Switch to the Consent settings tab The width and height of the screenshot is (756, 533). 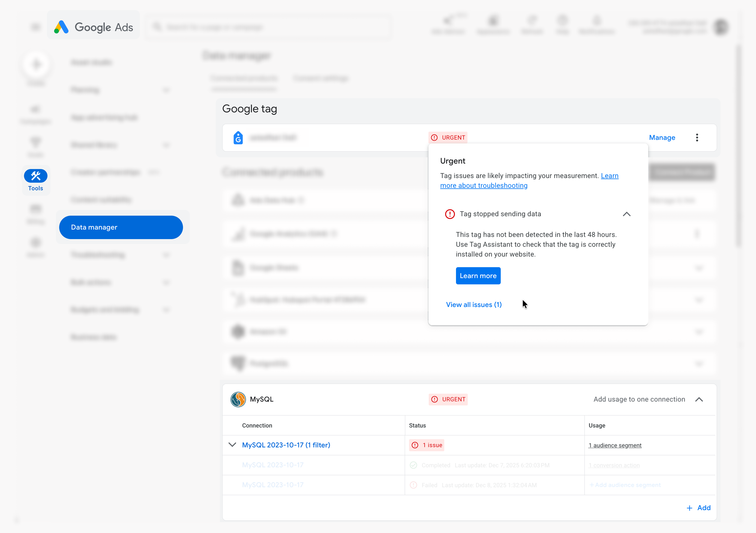(x=320, y=78)
